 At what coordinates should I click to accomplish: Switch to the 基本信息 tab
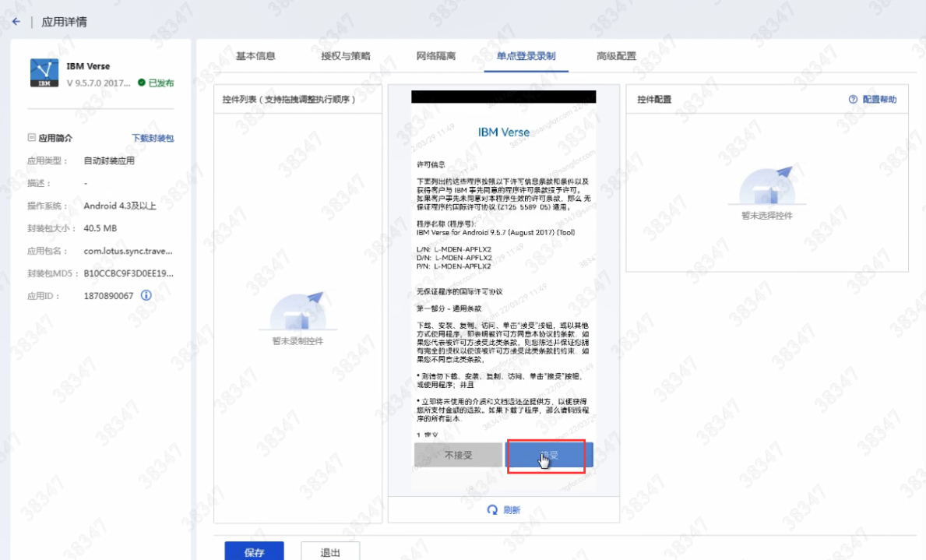pyautogui.click(x=255, y=56)
